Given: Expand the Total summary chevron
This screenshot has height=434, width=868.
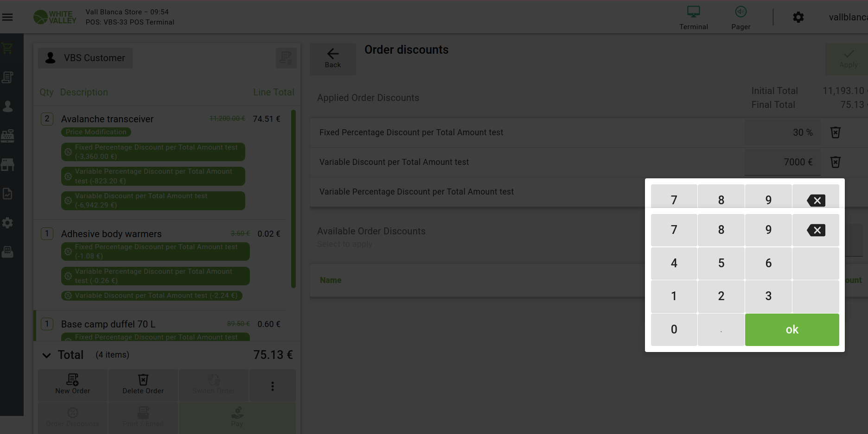Looking at the screenshot, I should pyautogui.click(x=46, y=355).
